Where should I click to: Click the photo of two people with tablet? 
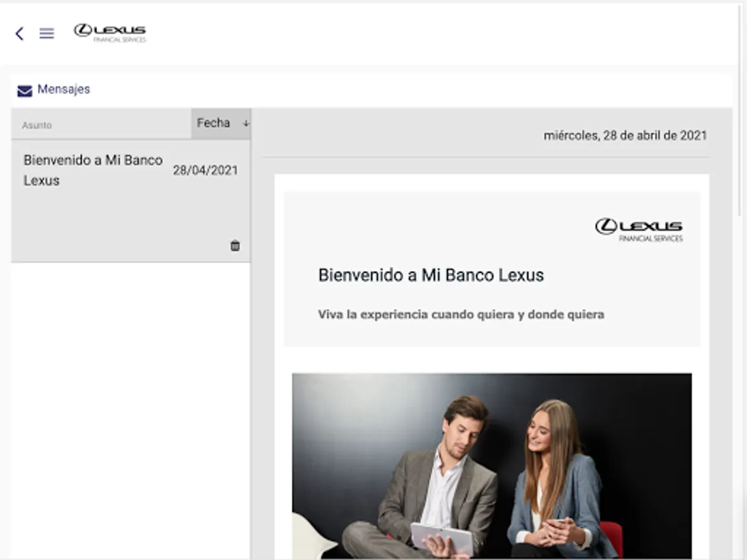click(492, 465)
